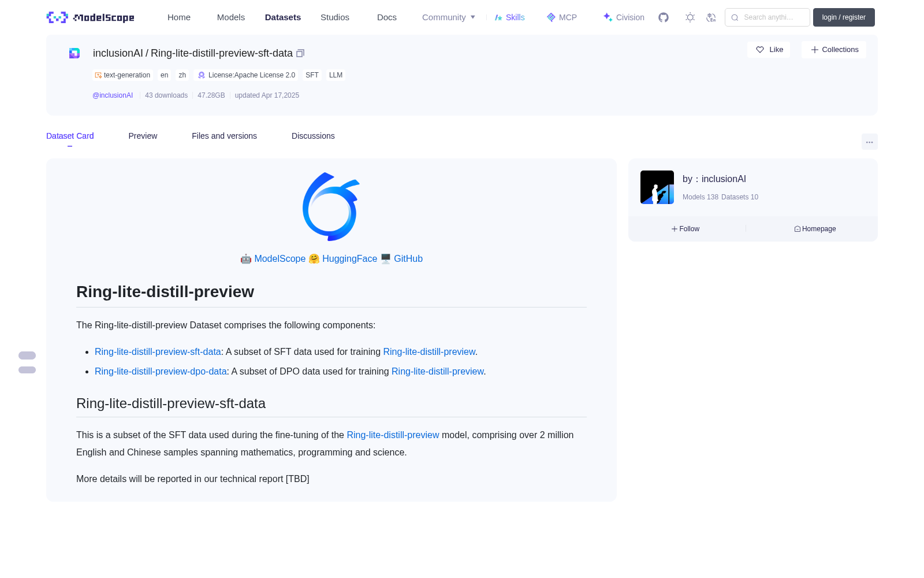Open the MCP link

pos(562,17)
